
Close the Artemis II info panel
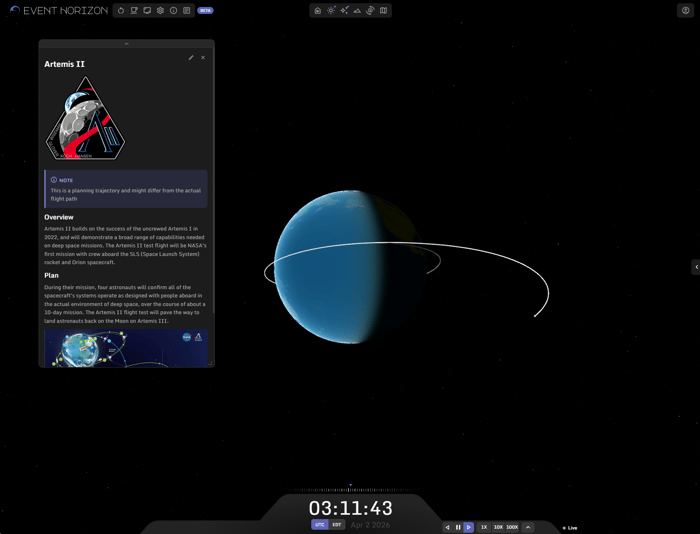(x=203, y=58)
